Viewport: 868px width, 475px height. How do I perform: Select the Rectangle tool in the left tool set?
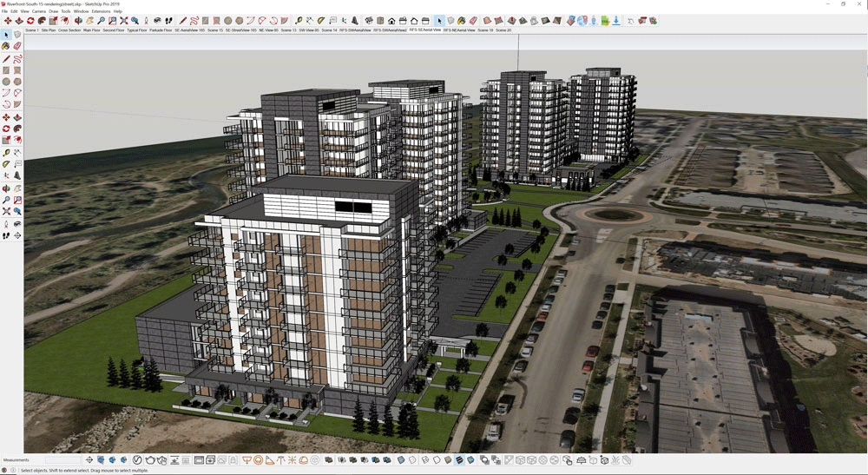(6, 69)
